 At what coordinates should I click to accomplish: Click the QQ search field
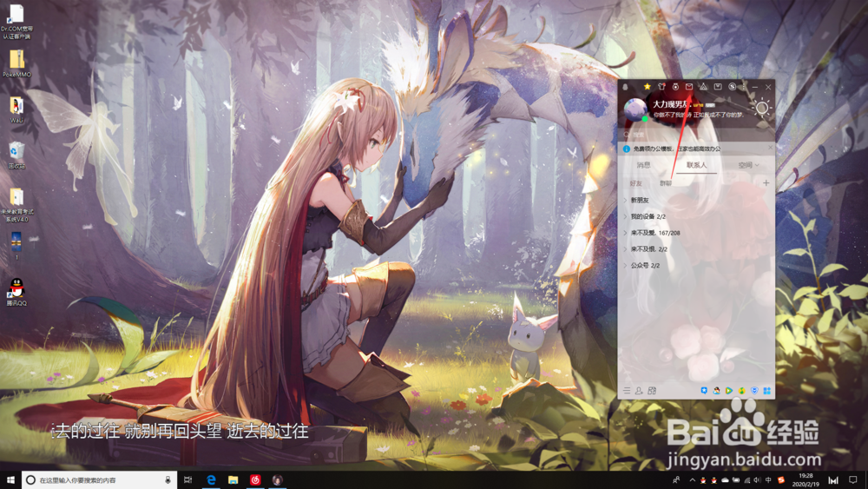pos(696,135)
